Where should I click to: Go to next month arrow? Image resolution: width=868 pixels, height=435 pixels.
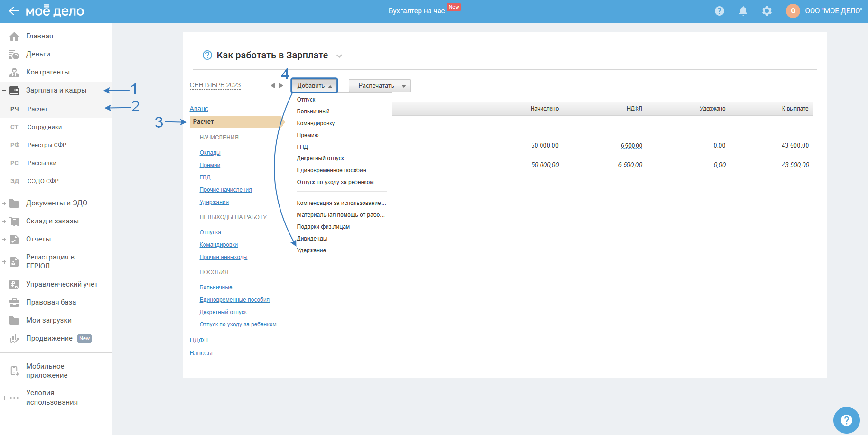(x=281, y=86)
